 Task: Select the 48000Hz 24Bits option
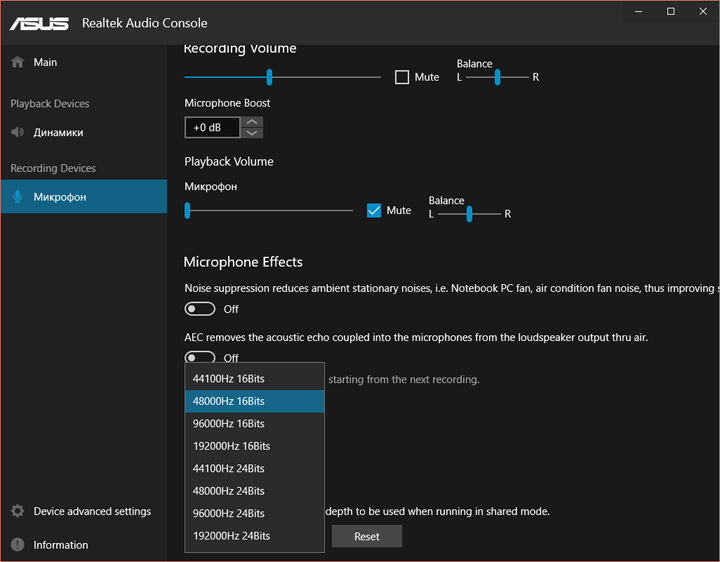coord(229,491)
